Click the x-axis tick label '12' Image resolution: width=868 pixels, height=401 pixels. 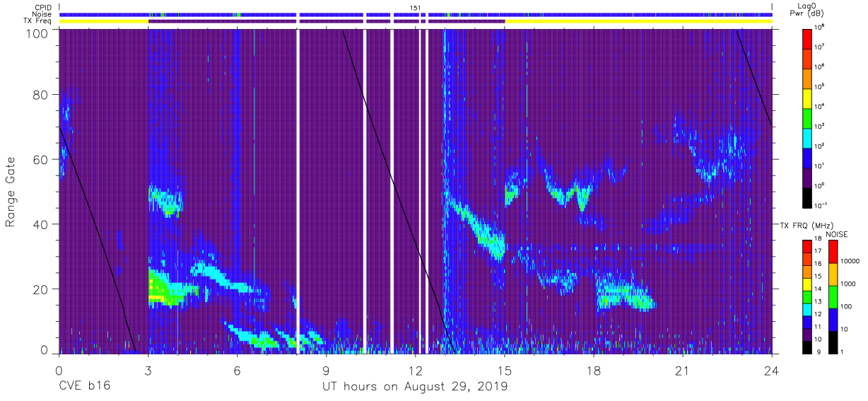(415, 371)
